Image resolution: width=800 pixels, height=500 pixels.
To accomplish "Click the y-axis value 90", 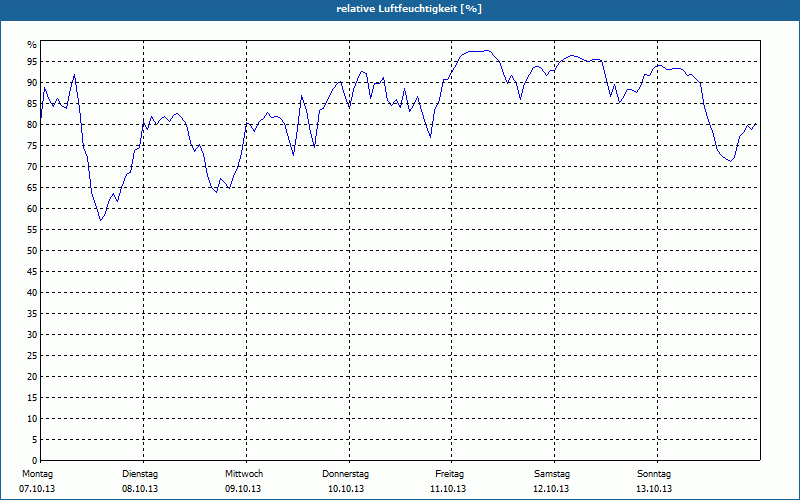I will click(32, 83).
